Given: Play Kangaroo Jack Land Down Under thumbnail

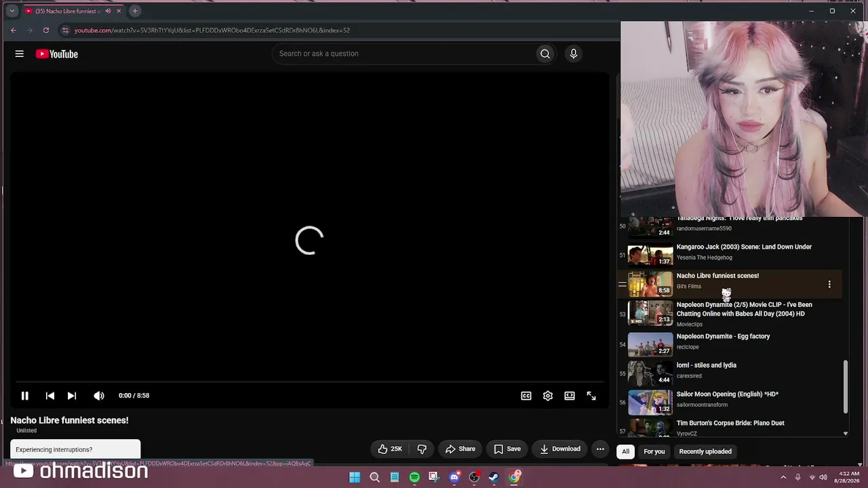Looking at the screenshot, I should [x=650, y=256].
